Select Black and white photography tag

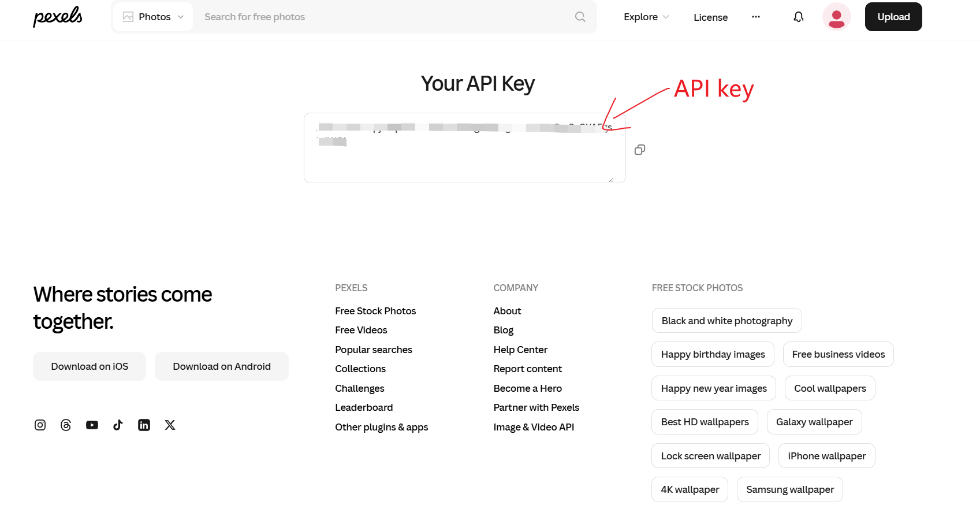point(727,321)
